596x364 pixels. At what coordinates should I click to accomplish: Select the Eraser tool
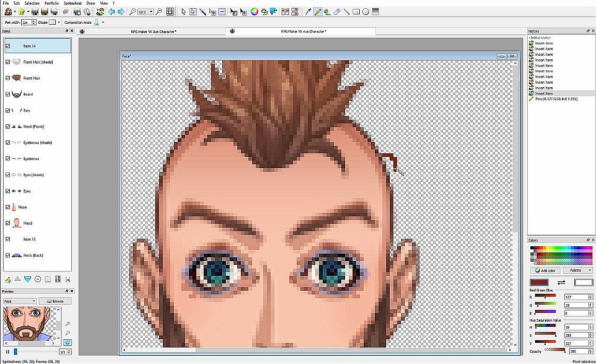[x=337, y=12]
